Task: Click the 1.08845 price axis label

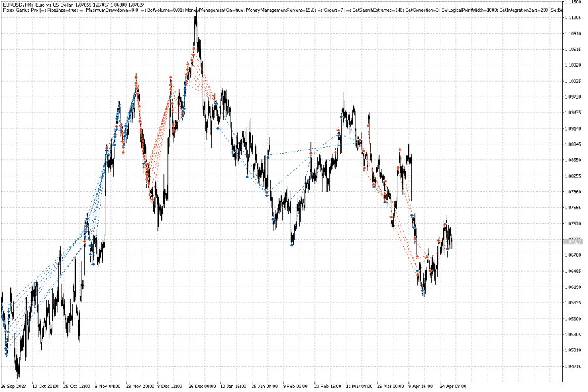Action: point(572,144)
